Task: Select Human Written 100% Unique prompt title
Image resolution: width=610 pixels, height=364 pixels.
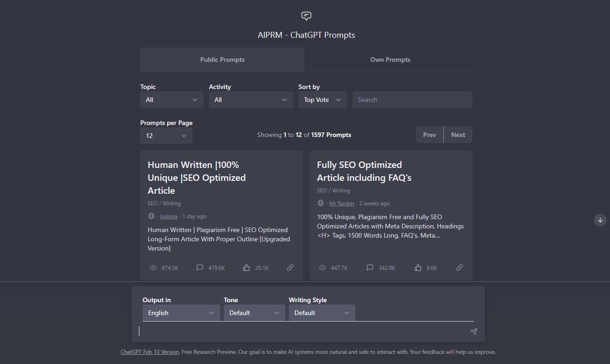Action: pos(197,178)
